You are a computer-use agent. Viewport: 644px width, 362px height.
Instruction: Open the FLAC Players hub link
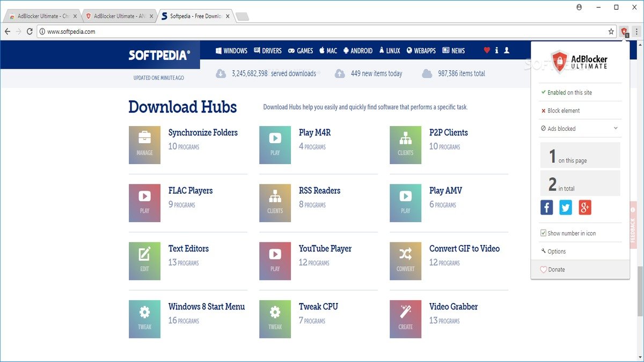click(x=191, y=190)
